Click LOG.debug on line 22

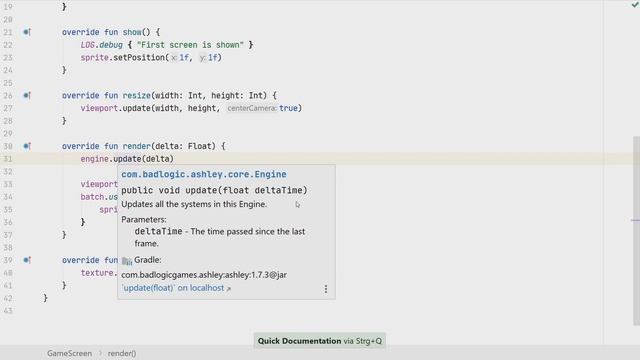pos(102,45)
